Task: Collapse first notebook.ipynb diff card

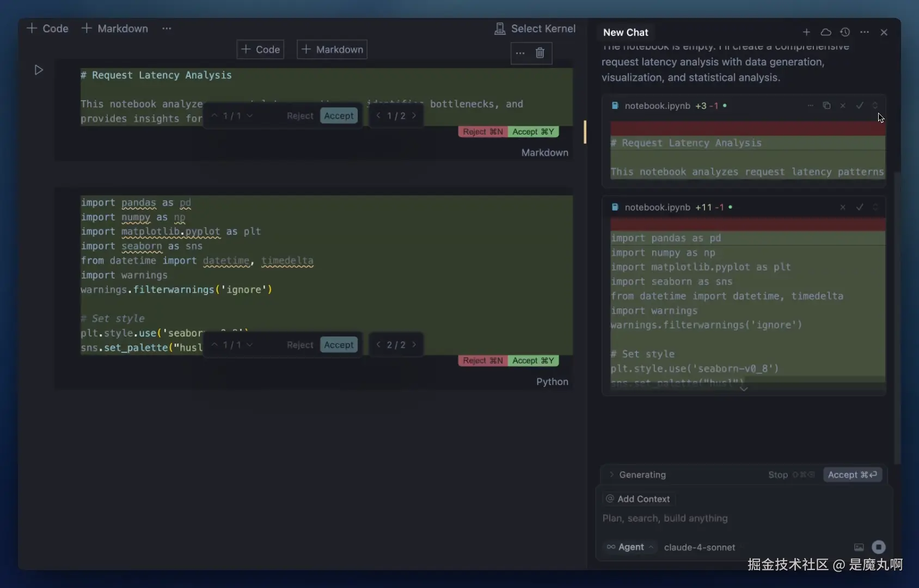Action: tap(875, 106)
